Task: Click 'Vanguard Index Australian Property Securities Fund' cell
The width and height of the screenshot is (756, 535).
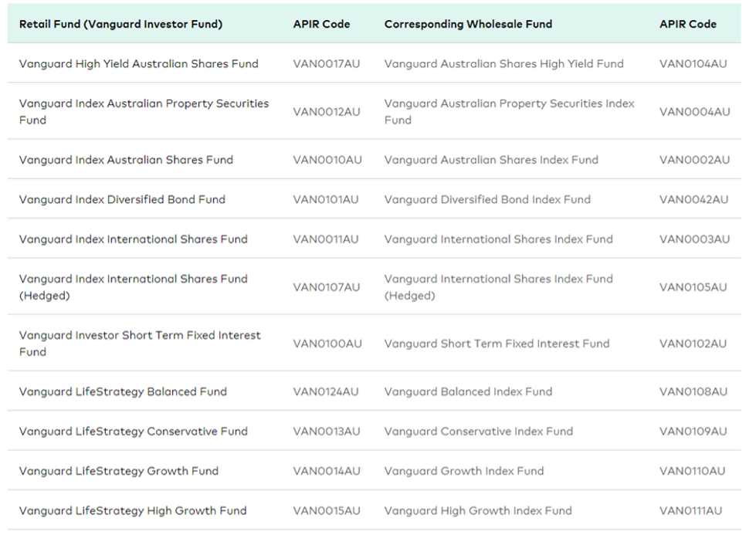Action: [x=144, y=111]
